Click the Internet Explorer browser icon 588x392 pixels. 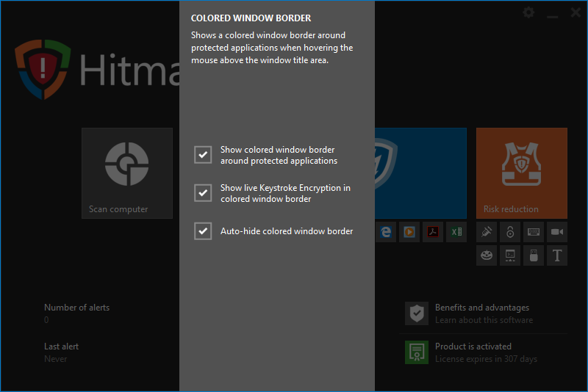[386, 232]
